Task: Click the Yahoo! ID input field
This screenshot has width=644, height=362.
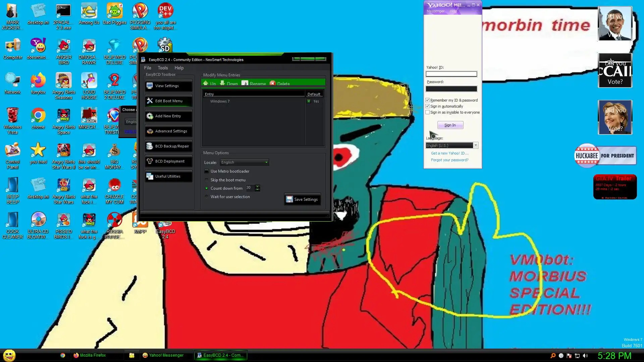Action: [x=451, y=74]
